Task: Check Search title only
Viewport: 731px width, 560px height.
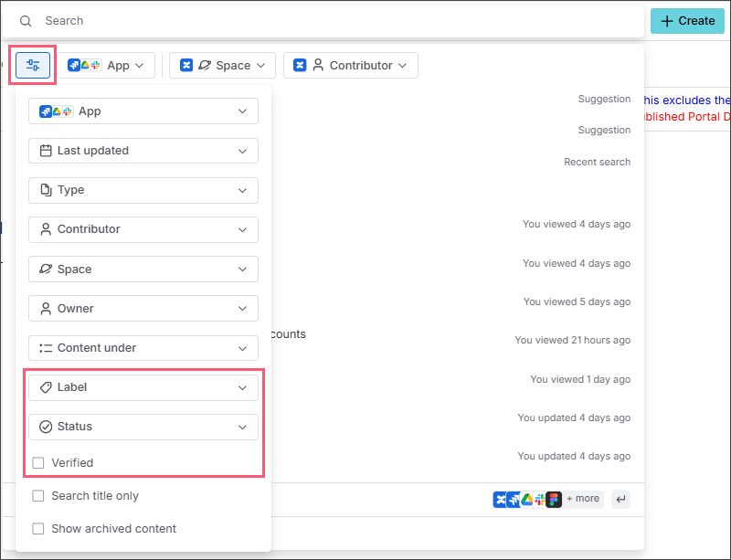Action: [x=38, y=496]
